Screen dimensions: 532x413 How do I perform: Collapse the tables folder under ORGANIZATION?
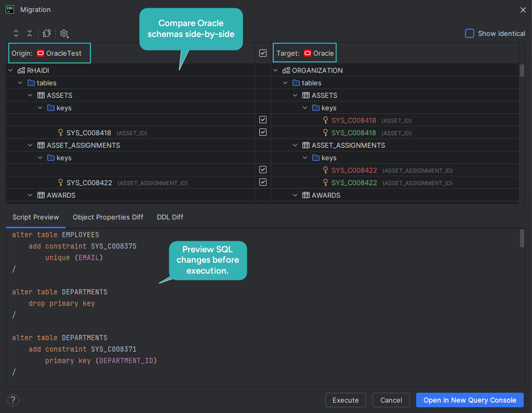[285, 83]
